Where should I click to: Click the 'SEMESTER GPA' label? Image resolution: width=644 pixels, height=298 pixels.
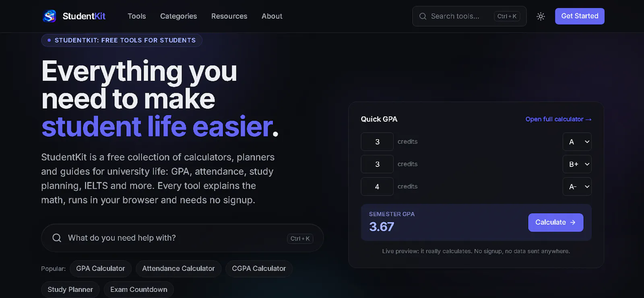click(x=392, y=214)
